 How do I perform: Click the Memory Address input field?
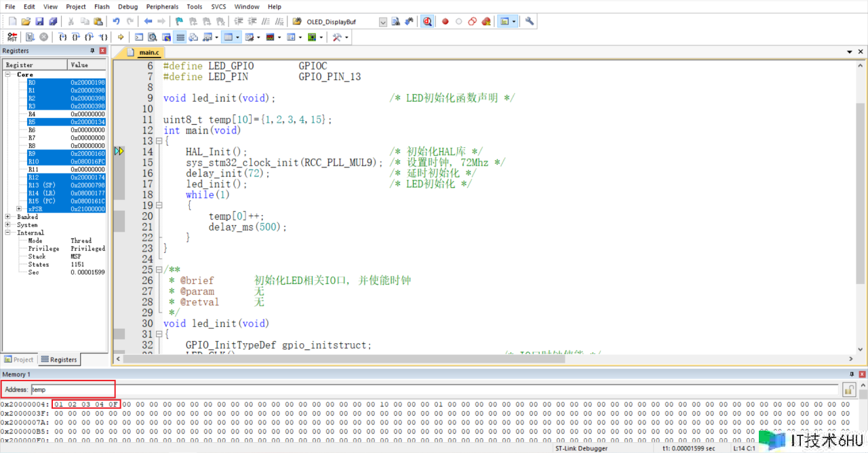(x=434, y=390)
